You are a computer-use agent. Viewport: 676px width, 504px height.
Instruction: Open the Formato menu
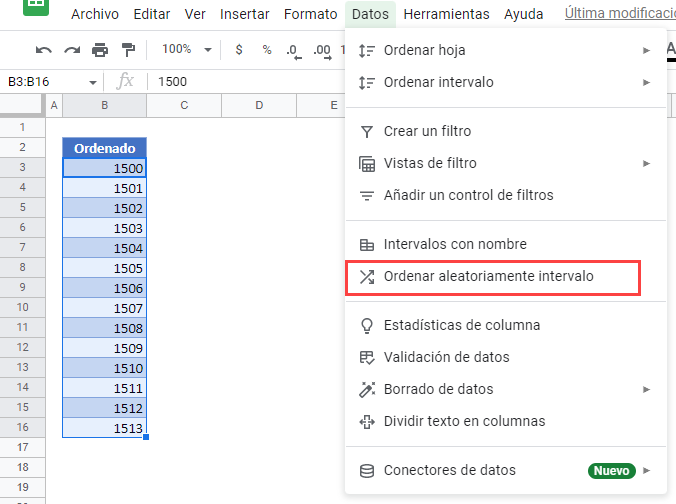pos(310,14)
